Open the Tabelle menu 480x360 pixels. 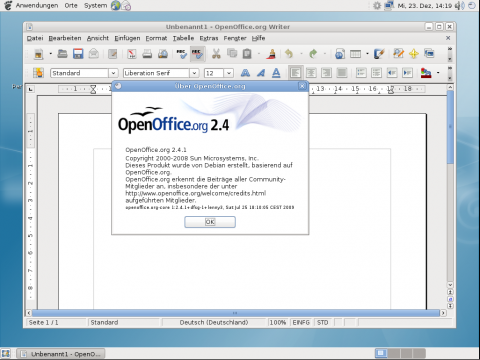pos(183,38)
